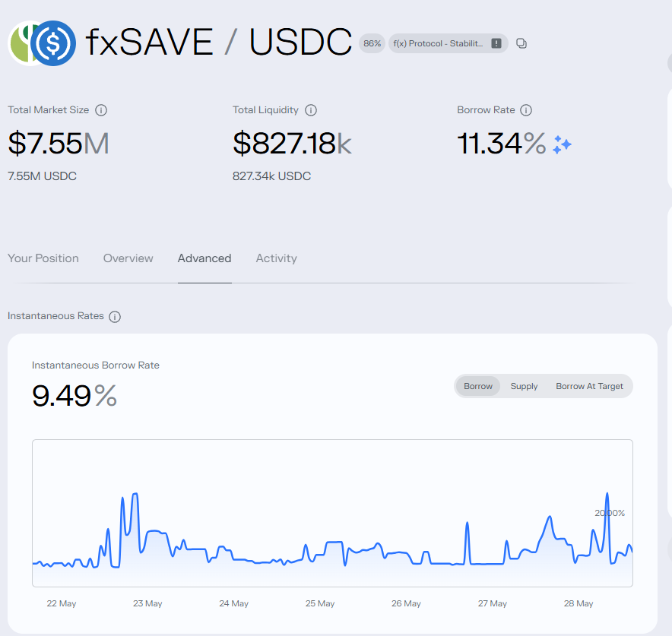
Task: Select the Borrow chart option
Action: pos(478,386)
